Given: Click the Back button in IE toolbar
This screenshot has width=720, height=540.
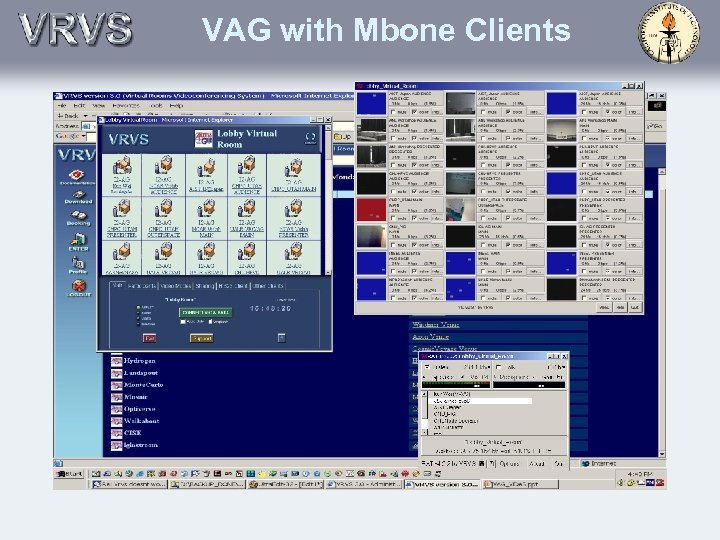Looking at the screenshot, I should (68, 116).
